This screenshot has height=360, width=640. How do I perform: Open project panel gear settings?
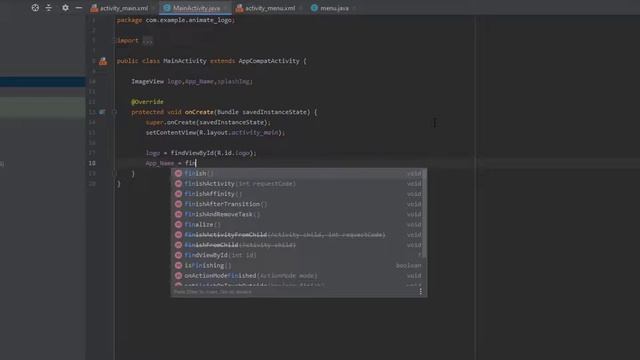click(65, 8)
